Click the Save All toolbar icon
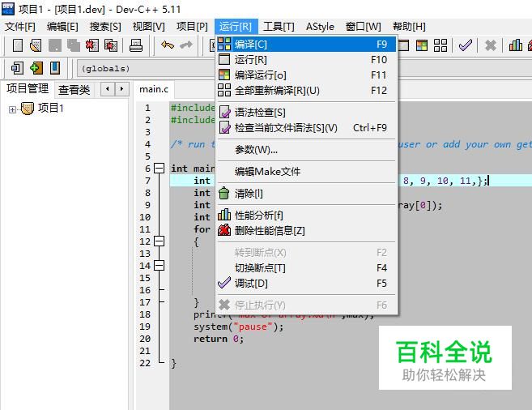Screen dimensions: 532x410 pyautogui.click(x=74, y=45)
